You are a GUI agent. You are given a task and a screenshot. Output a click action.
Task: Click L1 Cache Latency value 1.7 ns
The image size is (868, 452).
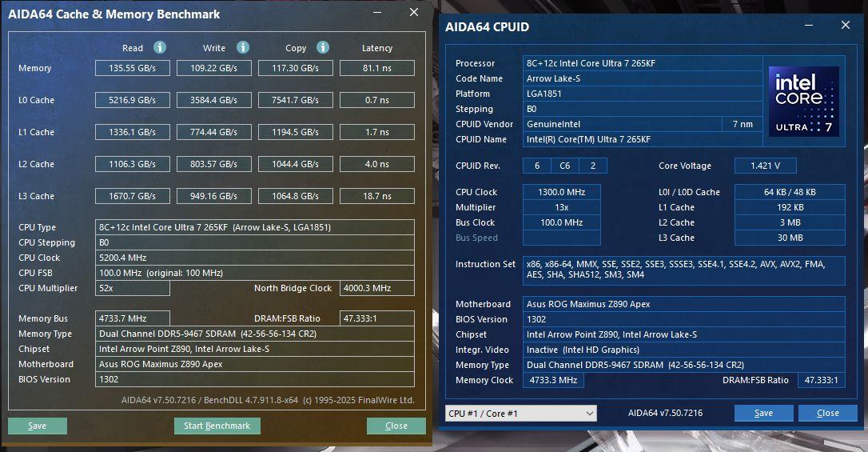pos(377,132)
